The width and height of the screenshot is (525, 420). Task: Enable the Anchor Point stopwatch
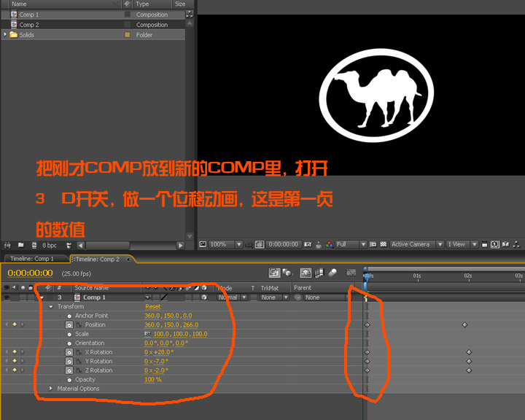pos(69,316)
